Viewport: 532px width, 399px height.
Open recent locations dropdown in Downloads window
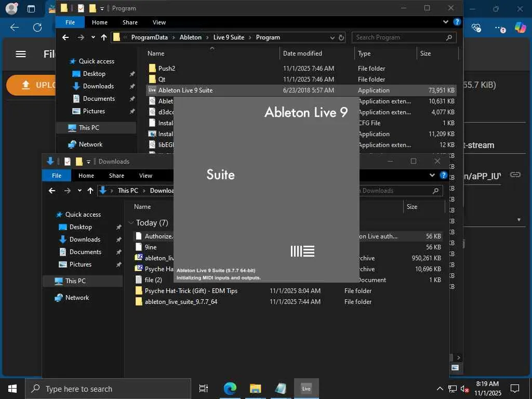click(79, 191)
